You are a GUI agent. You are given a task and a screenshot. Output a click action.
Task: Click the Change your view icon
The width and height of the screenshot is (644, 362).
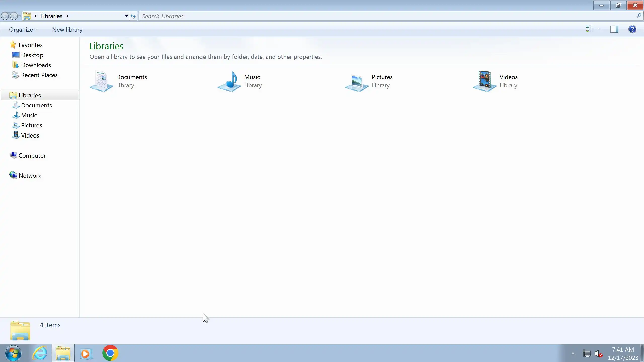(x=589, y=29)
